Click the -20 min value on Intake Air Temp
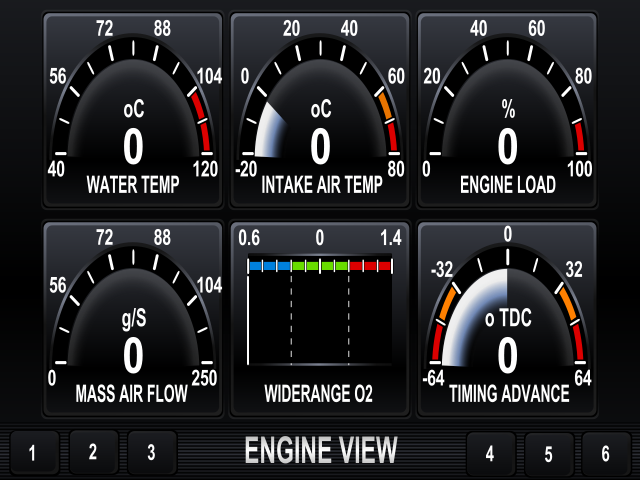 point(246,169)
